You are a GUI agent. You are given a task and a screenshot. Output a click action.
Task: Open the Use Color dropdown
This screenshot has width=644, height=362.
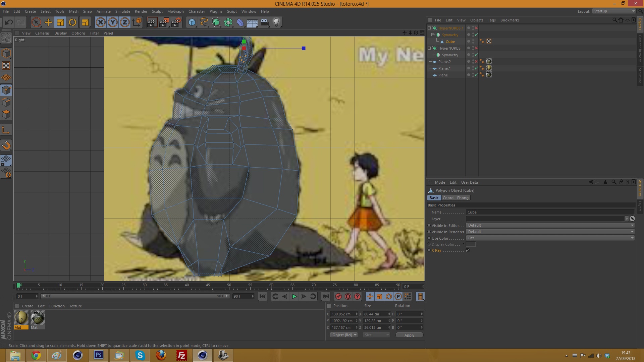(x=550, y=238)
